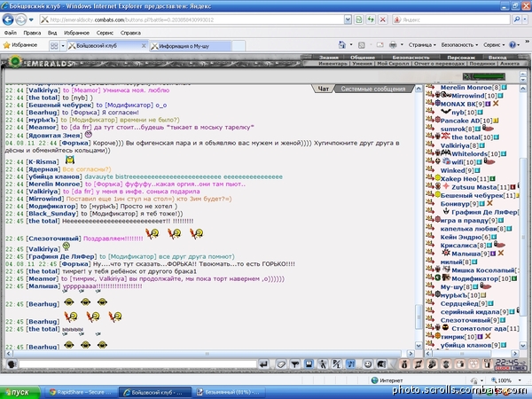The width and height of the screenshot is (532, 399).
Task: Click the money bag icon
Action: 404,364
